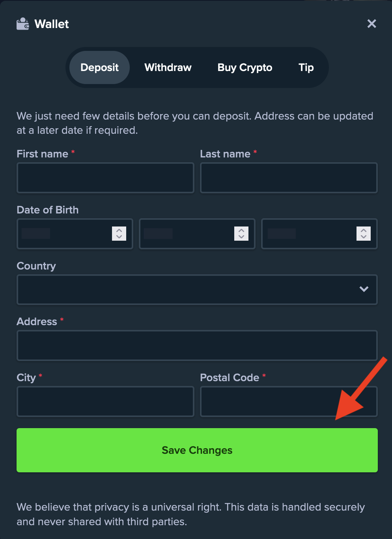Click the Address input field
This screenshot has height=539, width=392.
[x=197, y=346]
